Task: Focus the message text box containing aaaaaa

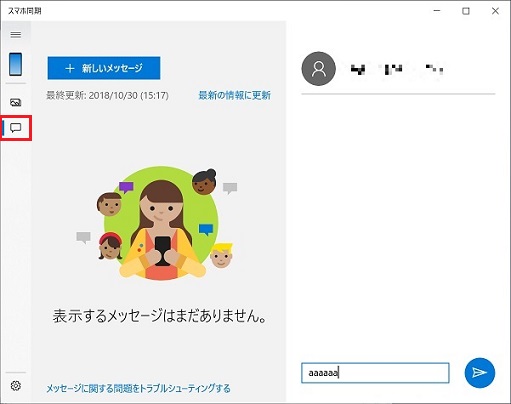Action: point(375,373)
